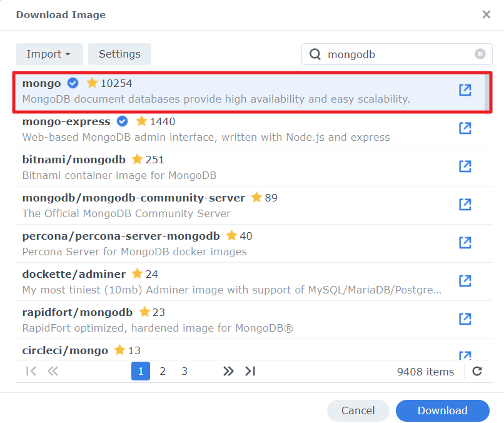Screen dimensions: 504x423
Task: Click verified badge next to mongo-express
Action: click(122, 121)
